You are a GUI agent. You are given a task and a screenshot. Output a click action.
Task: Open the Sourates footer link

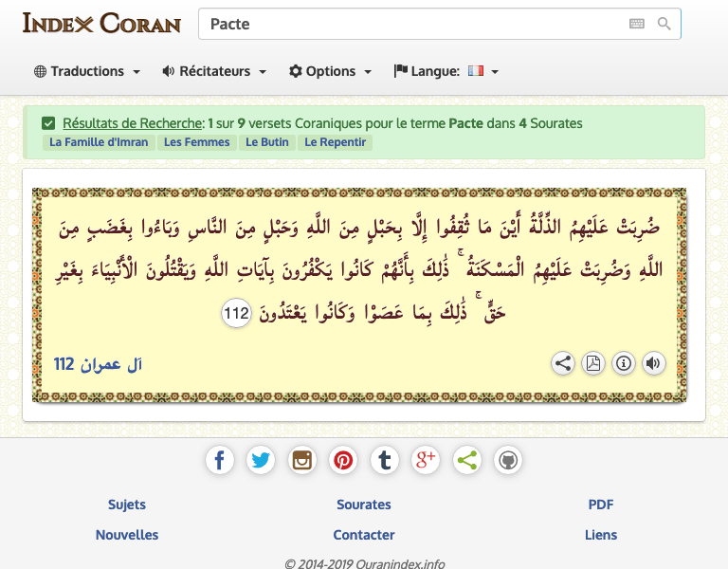pos(364,505)
